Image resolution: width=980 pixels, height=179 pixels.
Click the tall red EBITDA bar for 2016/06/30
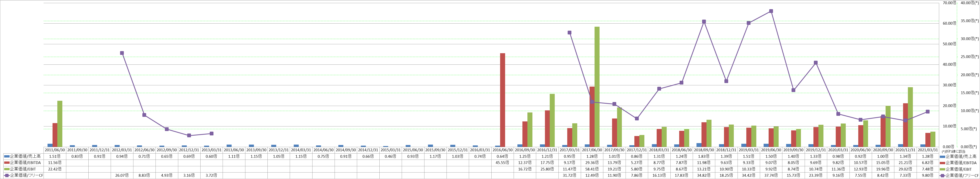point(503,100)
